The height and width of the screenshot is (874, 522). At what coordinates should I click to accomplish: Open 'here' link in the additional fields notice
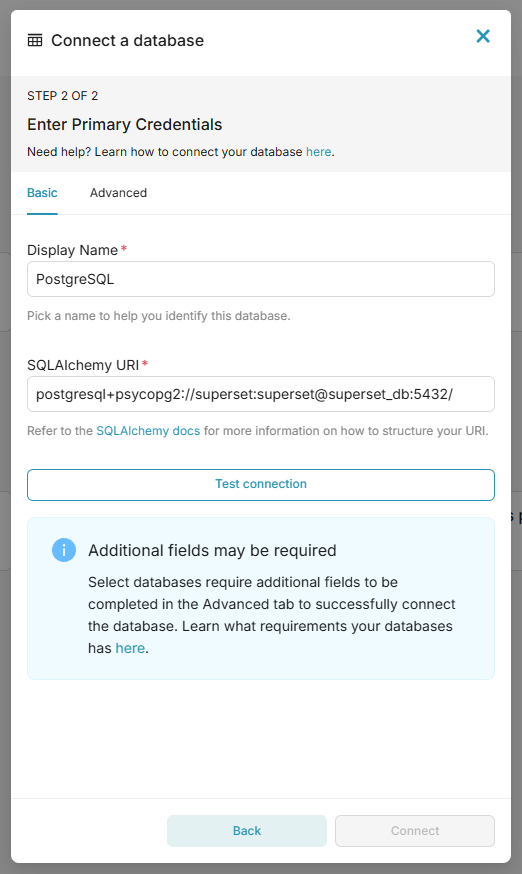click(x=130, y=648)
